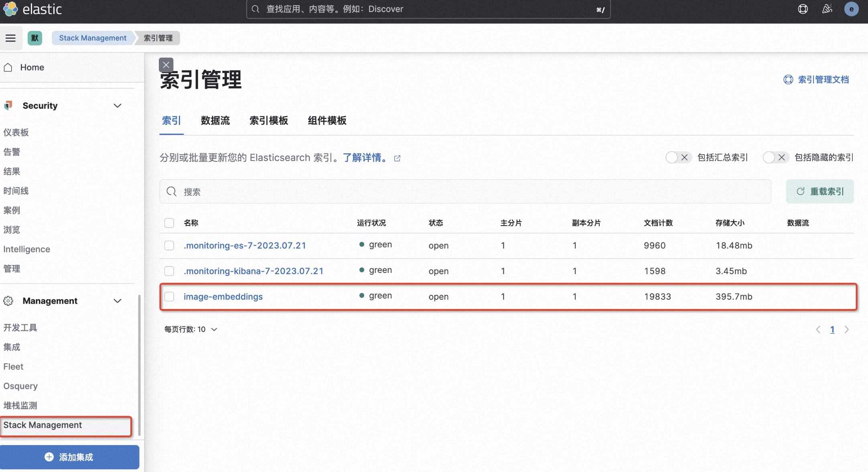
Task: Open 开发工具 under Management
Action: pyautogui.click(x=20, y=328)
